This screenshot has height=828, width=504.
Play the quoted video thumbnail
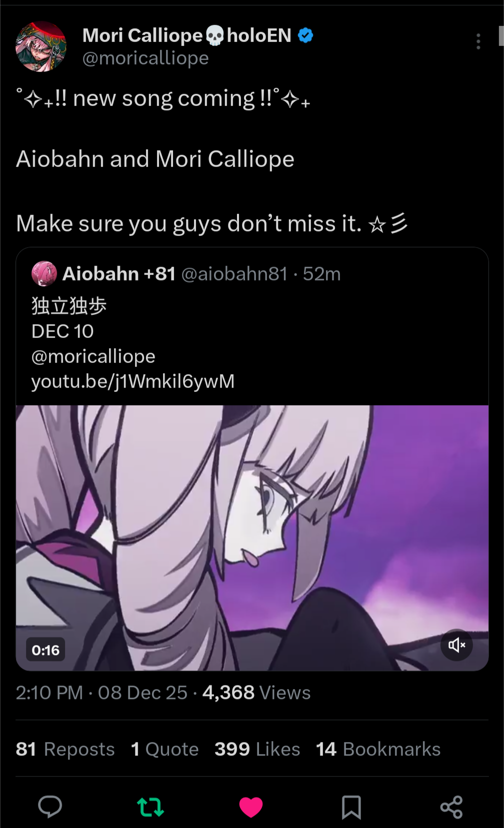252,538
